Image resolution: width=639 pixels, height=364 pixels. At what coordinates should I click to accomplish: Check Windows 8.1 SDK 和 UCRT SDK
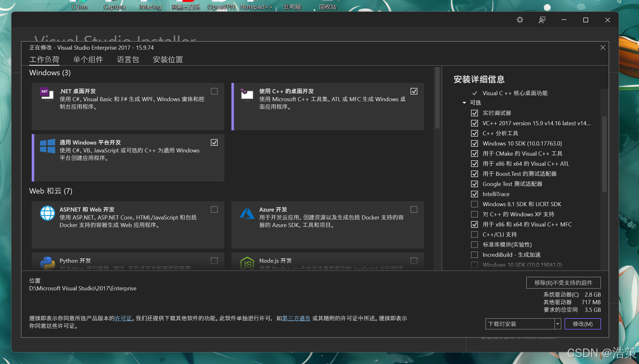pos(474,204)
